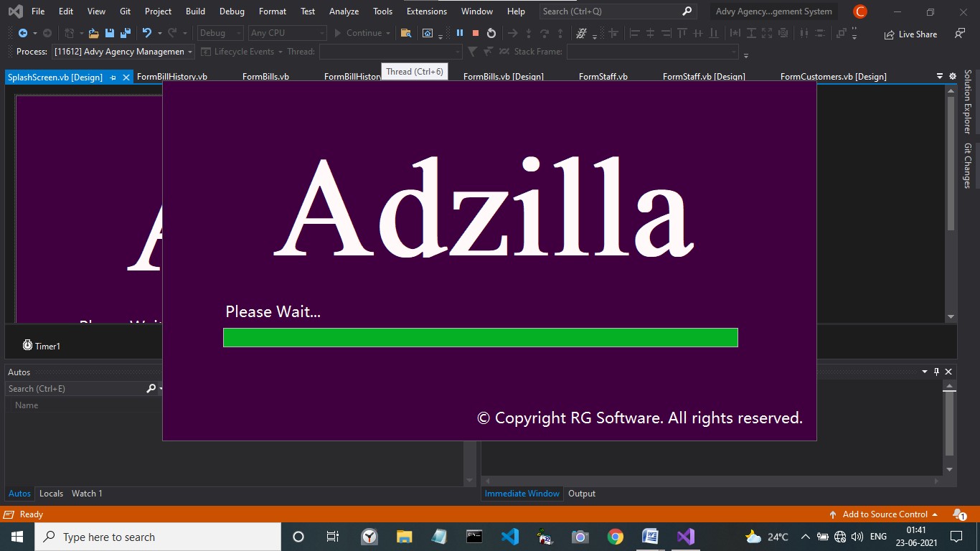Open the Task View taskbar icon
Viewport: 980px width, 551px height.
tap(333, 537)
